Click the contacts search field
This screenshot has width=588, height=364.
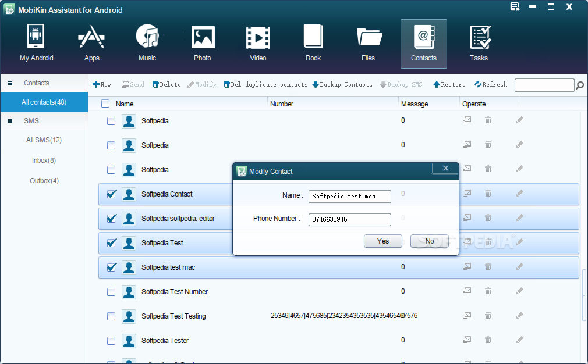[x=544, y=85]
